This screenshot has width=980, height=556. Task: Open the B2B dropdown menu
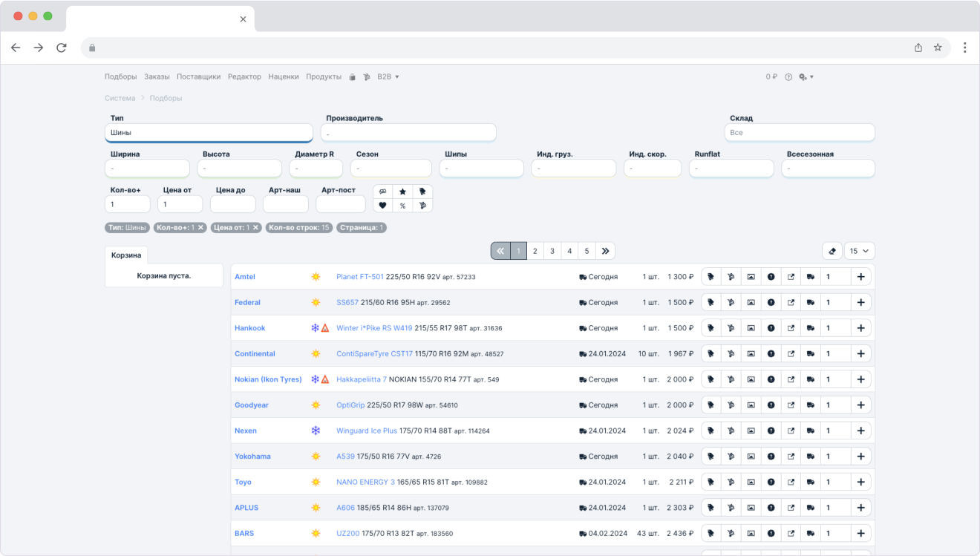tap(388, 76)
